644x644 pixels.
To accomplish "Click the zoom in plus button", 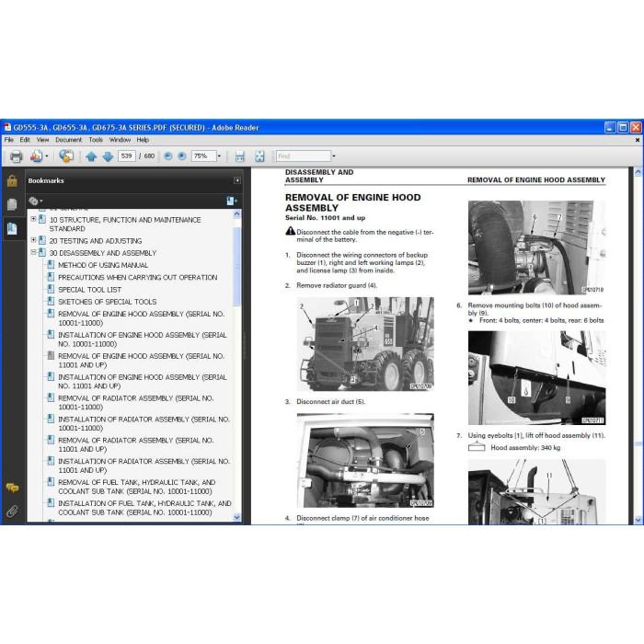I will [x=182, y=156].
